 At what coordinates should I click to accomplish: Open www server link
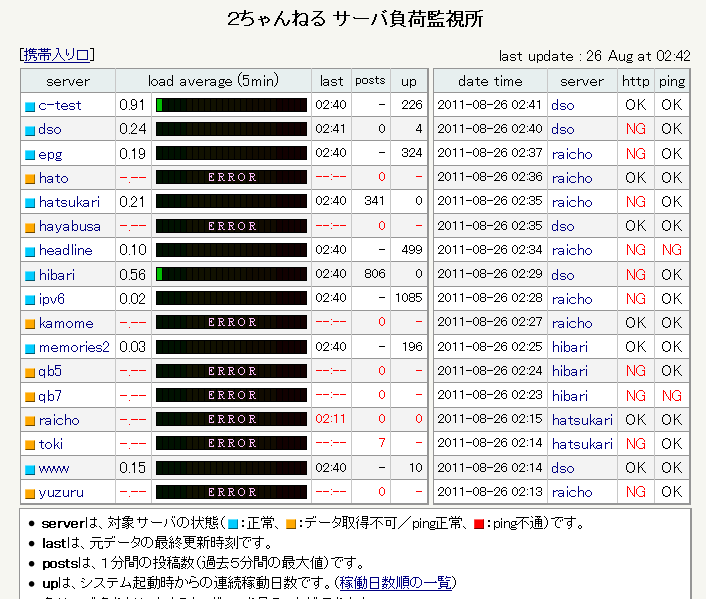(54, 469)
